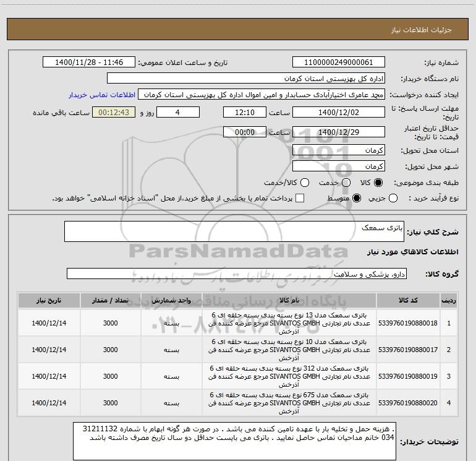Click quantity 3000 in row 4

110,403
